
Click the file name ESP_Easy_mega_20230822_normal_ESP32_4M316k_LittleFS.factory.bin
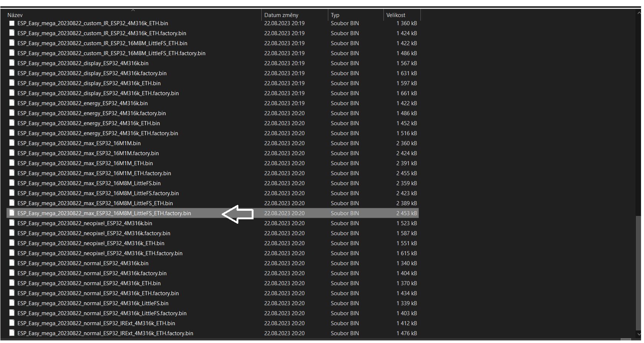102,313
